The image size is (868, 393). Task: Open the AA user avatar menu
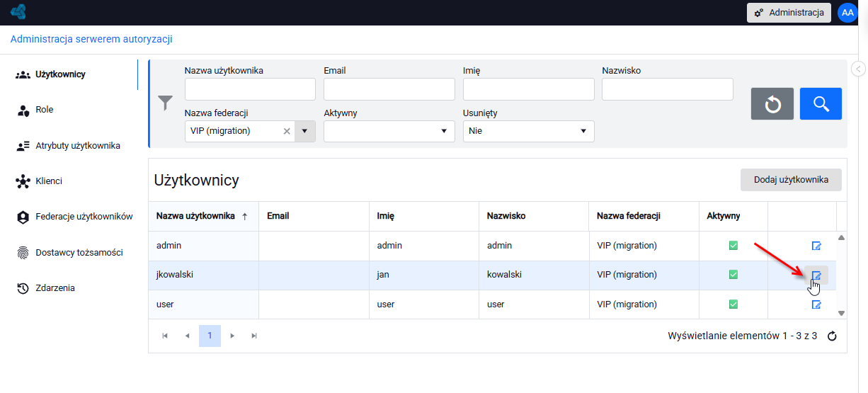tap(847, 13)
